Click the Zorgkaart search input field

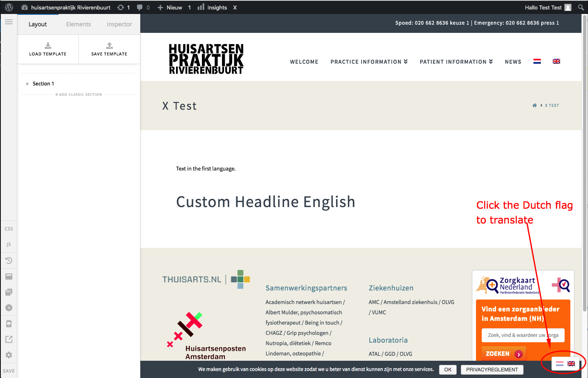[x=523, y=335]
